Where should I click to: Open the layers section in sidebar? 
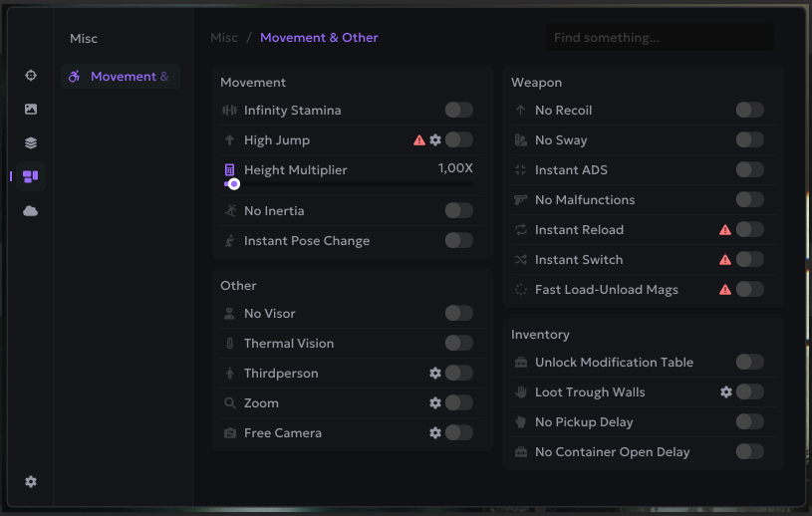[31, 143]
